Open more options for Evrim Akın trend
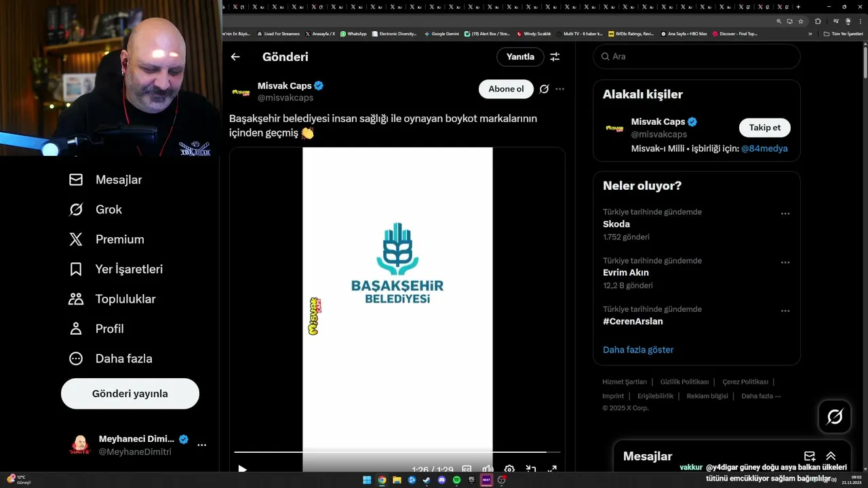 pyautogui.click(x=785, y=262)
